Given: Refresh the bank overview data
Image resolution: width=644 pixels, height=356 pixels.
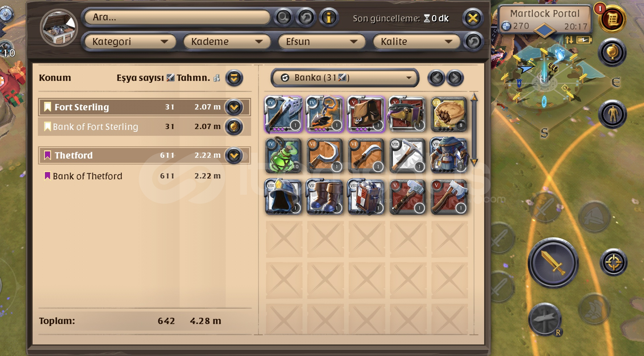Looking at the screenshot, I should [x=306, y=17].
